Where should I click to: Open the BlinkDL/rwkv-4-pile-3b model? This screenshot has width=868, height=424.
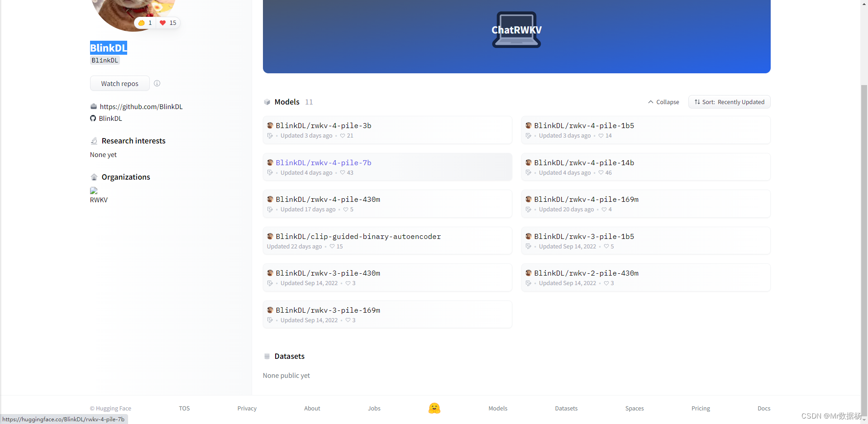[387, 130]
